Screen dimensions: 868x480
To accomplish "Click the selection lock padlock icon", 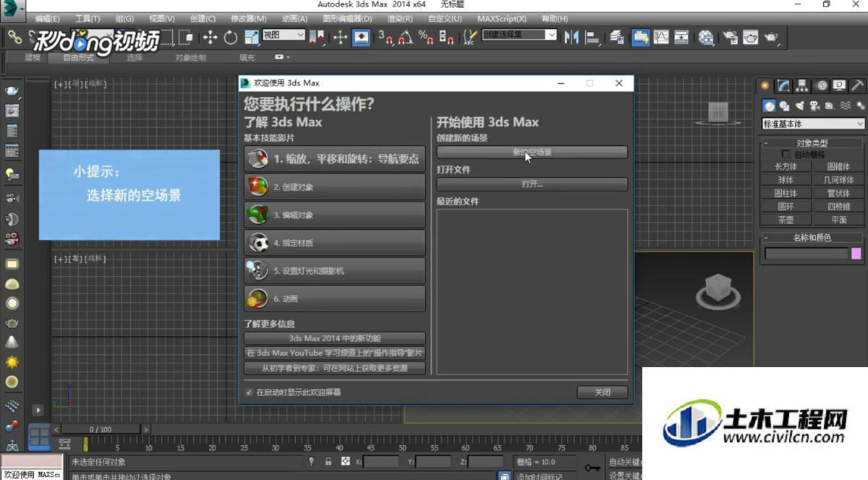I will 328,461.
